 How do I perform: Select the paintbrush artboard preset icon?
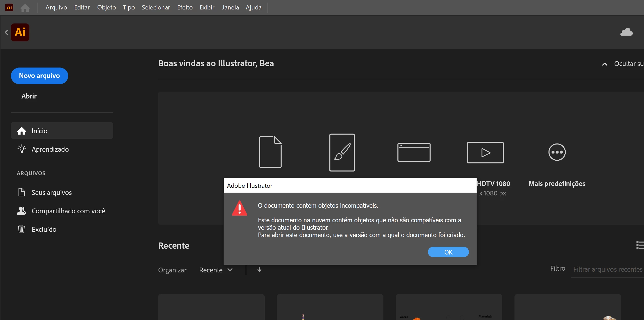click(x=342, y=152)
